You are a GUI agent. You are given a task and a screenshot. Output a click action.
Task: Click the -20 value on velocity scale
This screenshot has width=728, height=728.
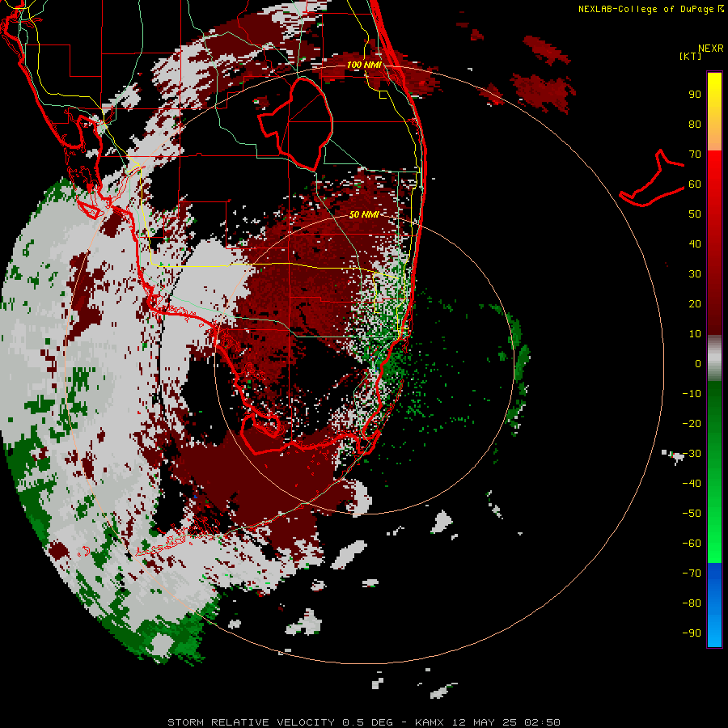692,423
